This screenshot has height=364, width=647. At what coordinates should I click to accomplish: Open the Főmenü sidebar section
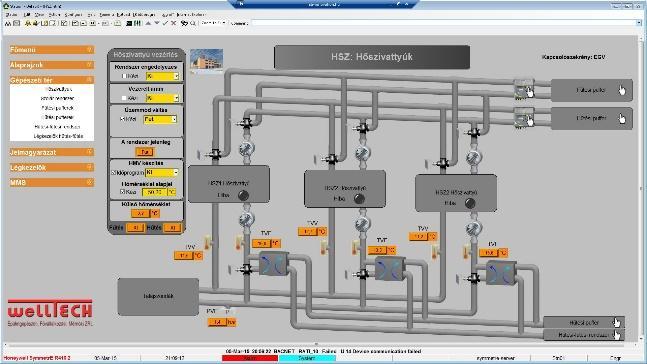[x=52, y=50]
